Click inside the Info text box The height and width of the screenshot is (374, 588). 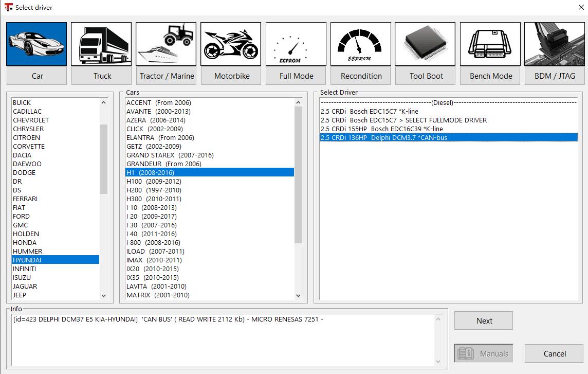tap(223, 340)
